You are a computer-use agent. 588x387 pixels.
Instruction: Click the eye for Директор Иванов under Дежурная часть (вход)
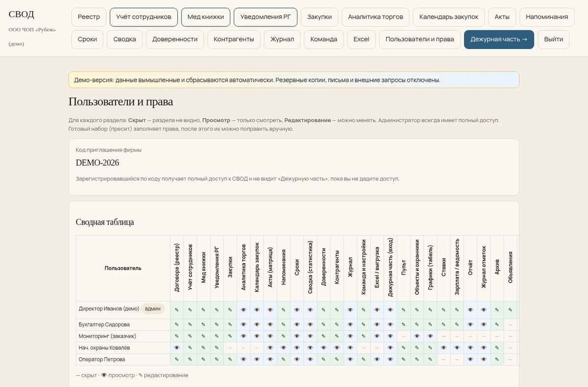(x=390, y=310)
